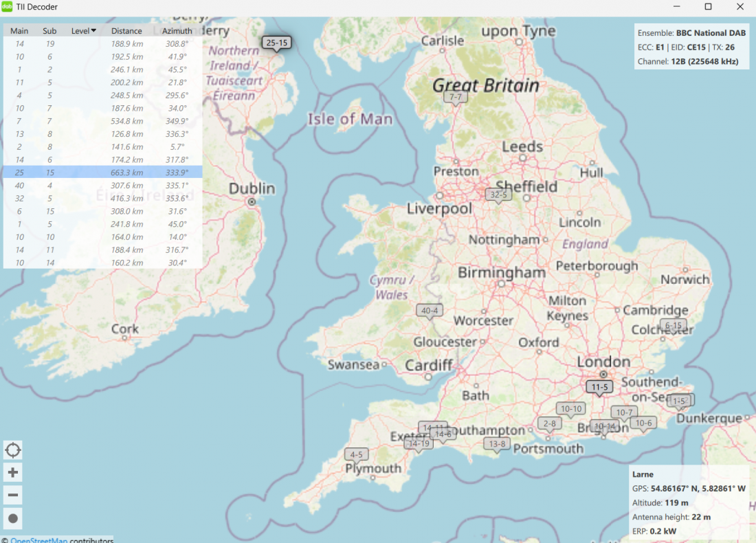Screen dimensions: 756x543
Task: Select the 14-19 marker near Exeter
Action: [418, 443]
